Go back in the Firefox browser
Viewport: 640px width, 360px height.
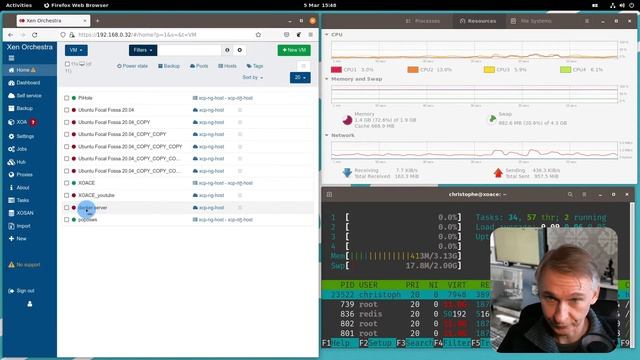coord(11,35)
